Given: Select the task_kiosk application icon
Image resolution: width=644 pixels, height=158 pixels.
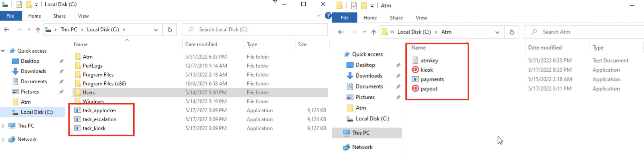Looking at the screenshot, I should 78,128.
